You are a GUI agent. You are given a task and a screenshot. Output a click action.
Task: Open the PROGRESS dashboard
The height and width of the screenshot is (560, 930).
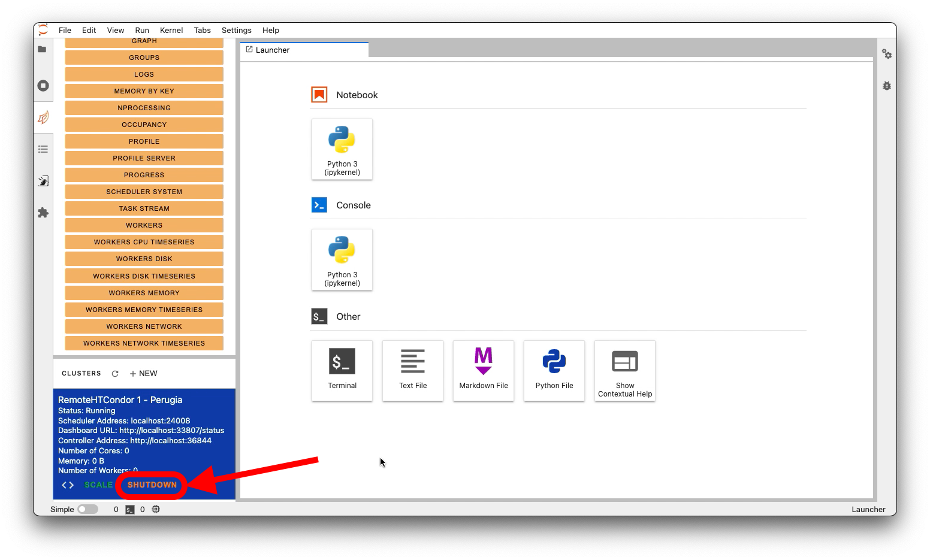click(144, 175)
